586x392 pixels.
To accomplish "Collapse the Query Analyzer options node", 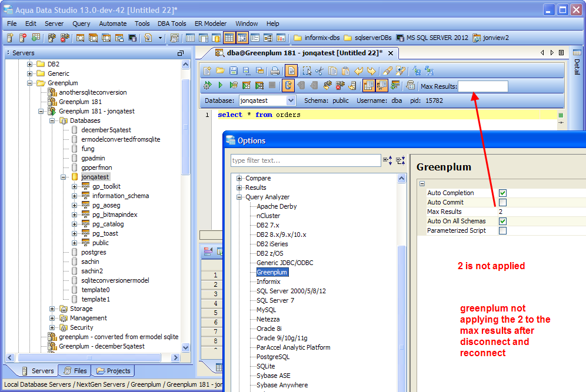I will pyautogui.click(x=239, y=197).
